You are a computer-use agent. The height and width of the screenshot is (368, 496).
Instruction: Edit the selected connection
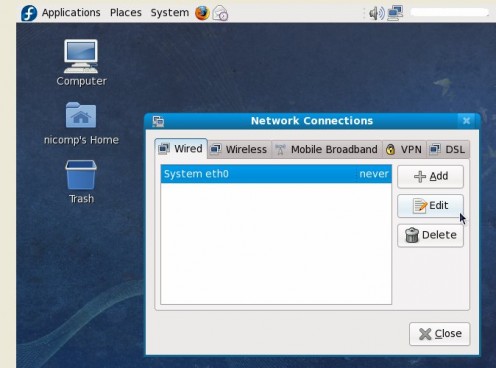click(x=430, y=206)
